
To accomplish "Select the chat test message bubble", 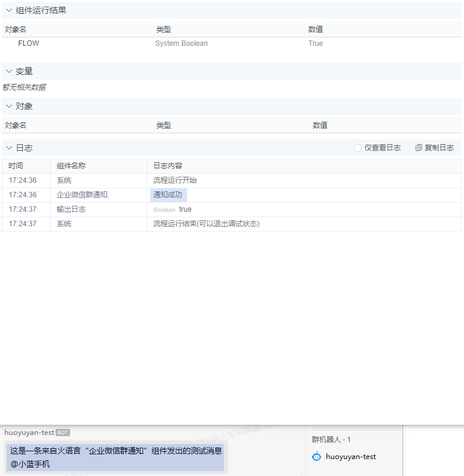I will tap(115, 457).
